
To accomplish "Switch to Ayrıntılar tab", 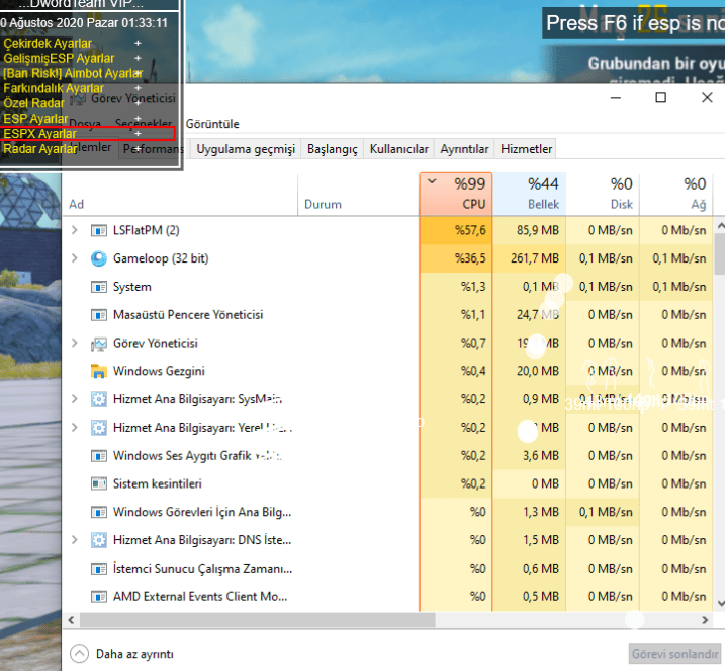I will coord(464,149).
